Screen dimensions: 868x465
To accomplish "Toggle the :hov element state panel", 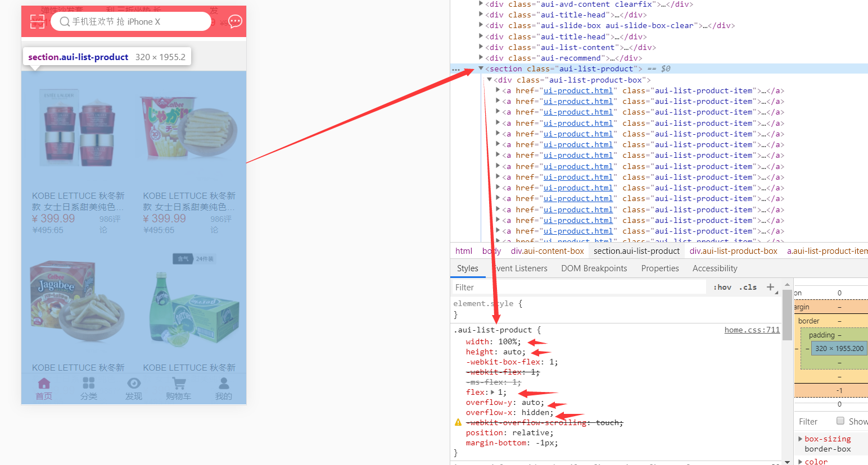I will tap(722, 287).
